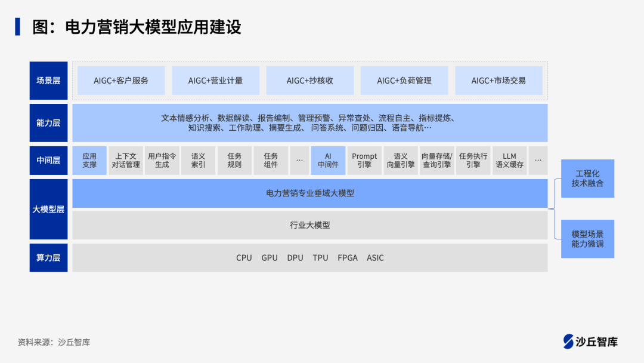Expand the first ellipsis cell in 中间层
Image resolution: width=644 pixels, height=363 pixels.
coord(299,160)
